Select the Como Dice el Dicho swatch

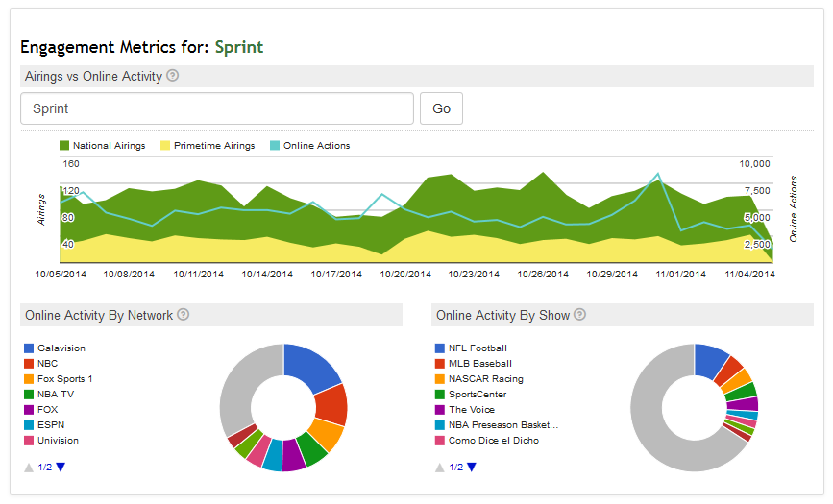(x=440, y=441)
